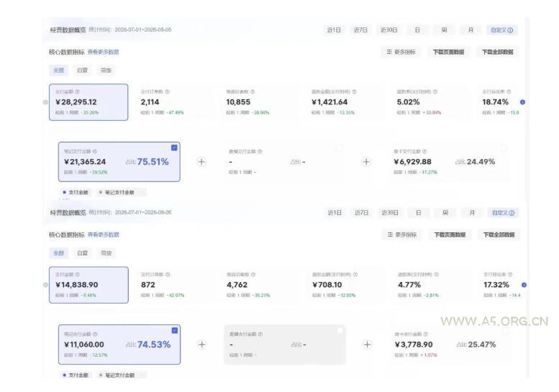This screenshot has width=559, height=392.
Task: Open 查看更多数据 link above the ¥28,295.12 card
Action: click(x=103, y=52)
